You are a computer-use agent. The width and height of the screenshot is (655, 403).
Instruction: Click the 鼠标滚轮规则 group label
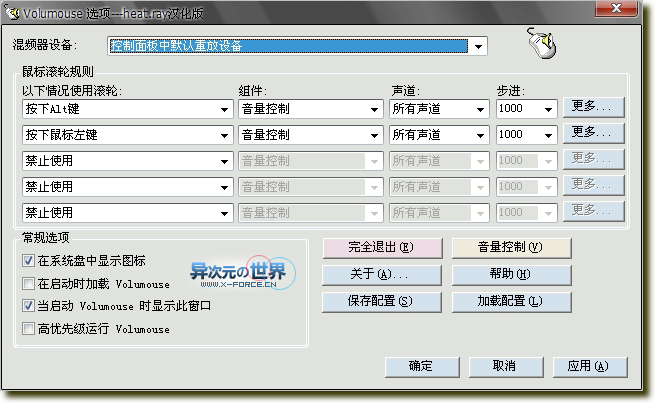click(58, 71)
